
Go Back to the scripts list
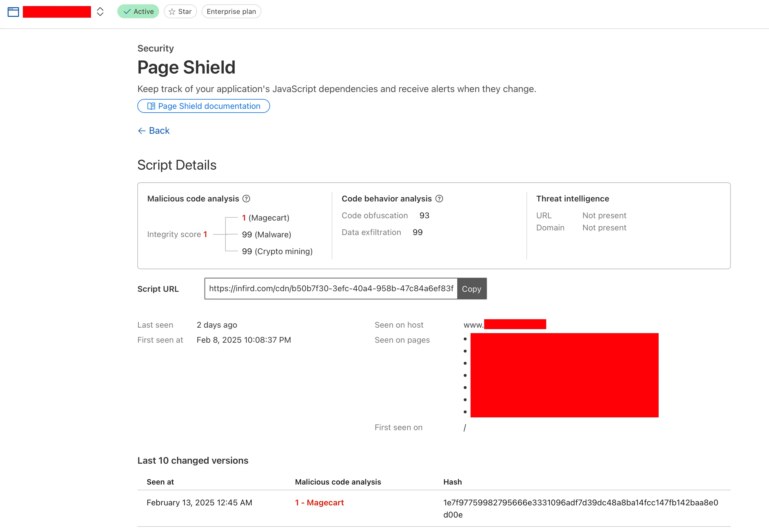(x=159, y=131)
